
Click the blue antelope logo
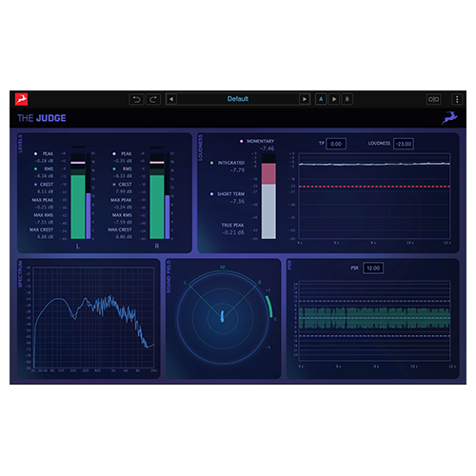(x=449, y=118)
